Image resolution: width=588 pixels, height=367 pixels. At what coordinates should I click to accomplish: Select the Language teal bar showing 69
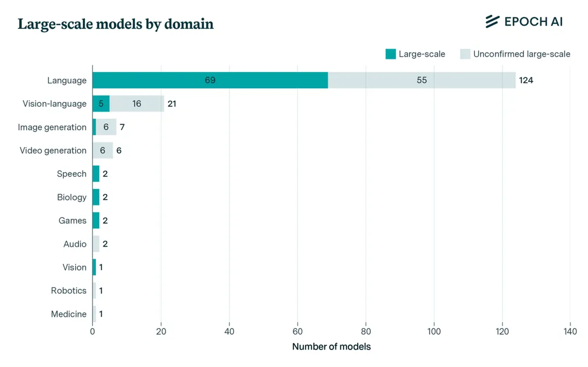click(210, 80)
